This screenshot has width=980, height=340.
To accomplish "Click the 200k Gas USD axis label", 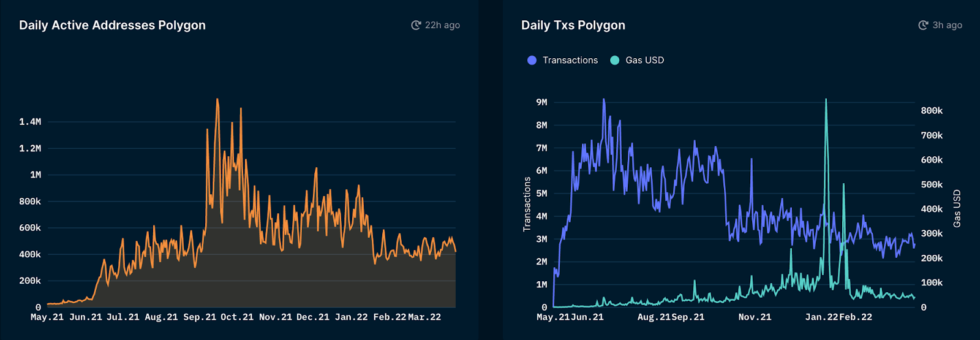I will click(932, 258).
